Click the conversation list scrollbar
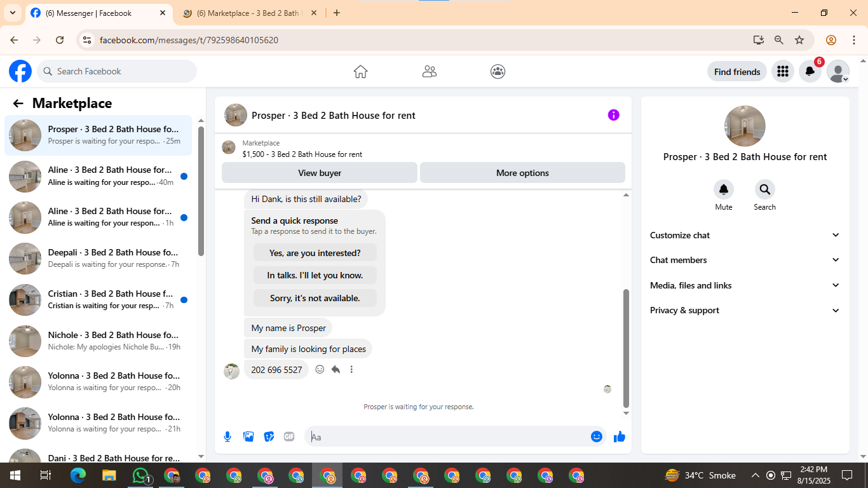Image resolution: width=868 pixels, height=488 pixels. [x=201, y=191]
